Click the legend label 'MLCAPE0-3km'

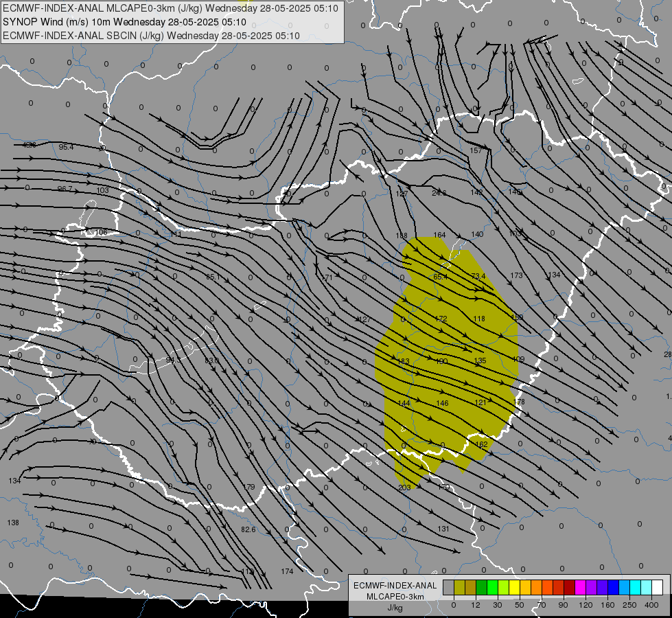coord(395,597)
